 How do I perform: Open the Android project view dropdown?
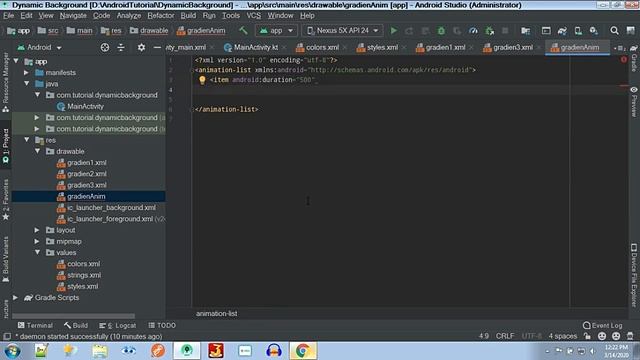[40, 47]
